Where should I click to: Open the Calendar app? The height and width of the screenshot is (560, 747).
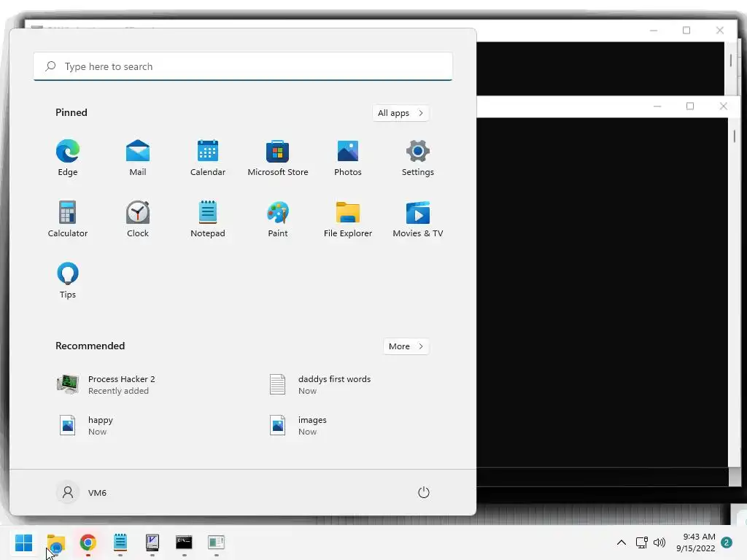208,157
